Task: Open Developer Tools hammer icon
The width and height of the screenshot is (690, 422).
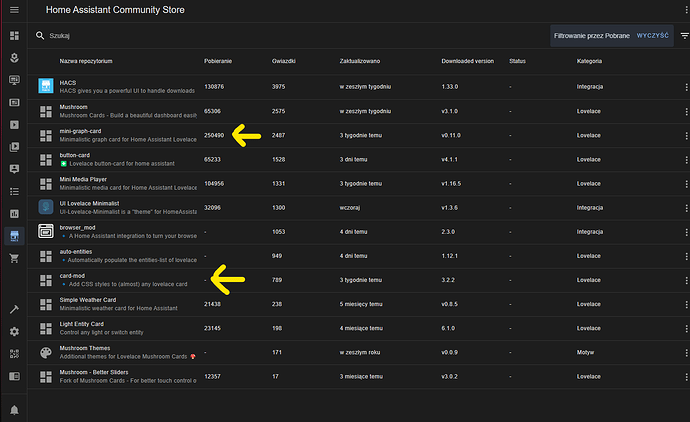Action: click(x=14, y=309)
